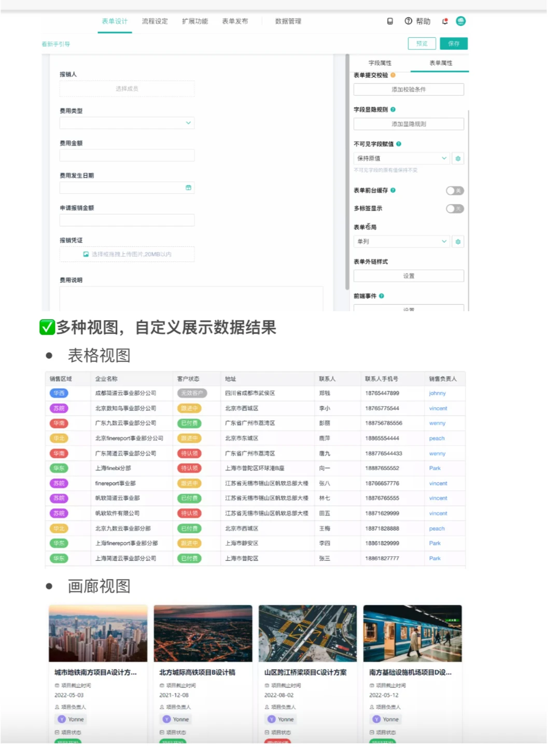Open subway station thumbnail of project D
The width and height of the screenshot is (560, 747).
click(412, 633)
